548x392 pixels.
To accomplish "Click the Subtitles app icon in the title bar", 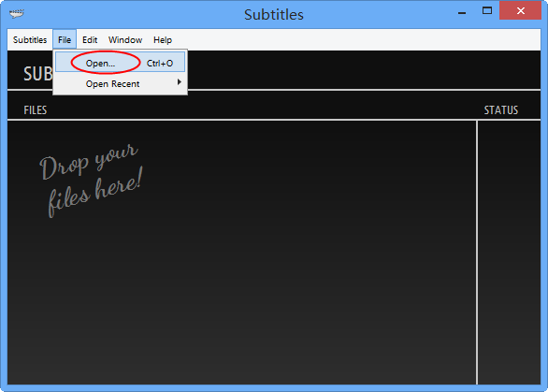I will pyautogui.click(x=17, y=14).
